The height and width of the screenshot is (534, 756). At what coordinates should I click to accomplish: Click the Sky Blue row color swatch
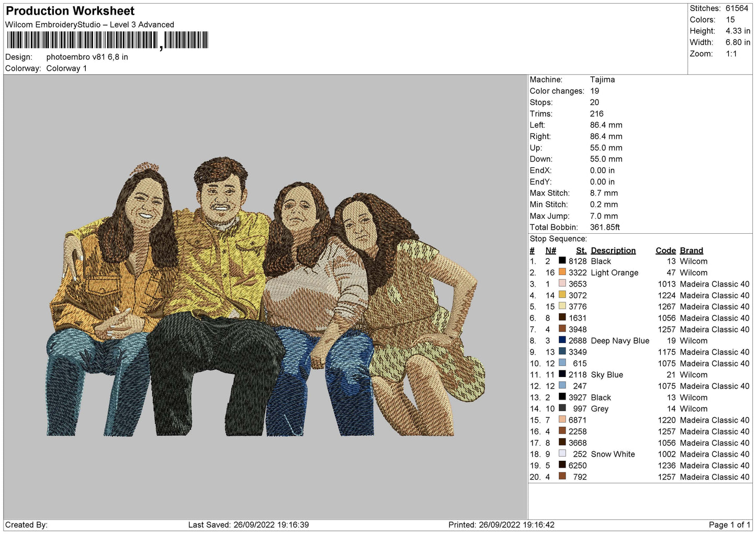pyautogui.click(x=562, y=374)
